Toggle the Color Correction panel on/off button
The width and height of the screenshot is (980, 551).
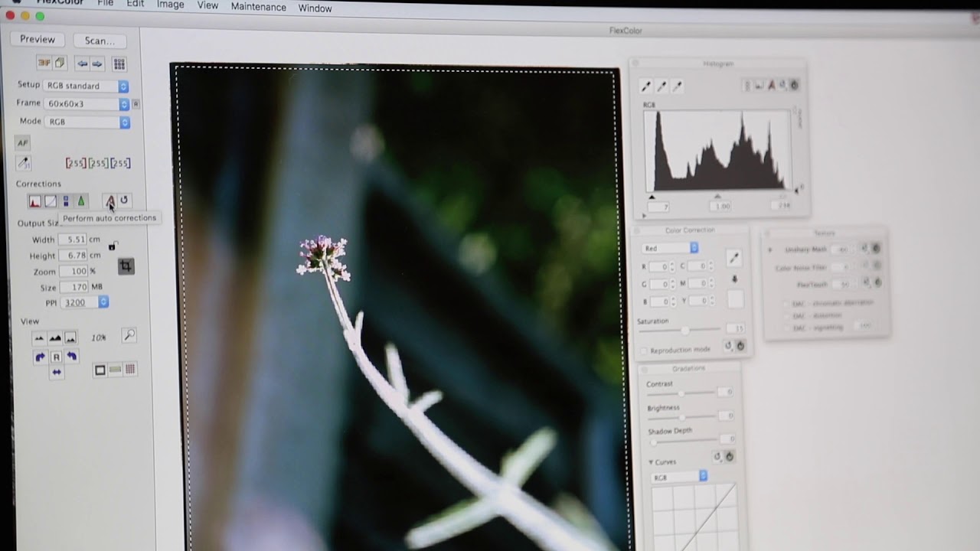(740, 346)
